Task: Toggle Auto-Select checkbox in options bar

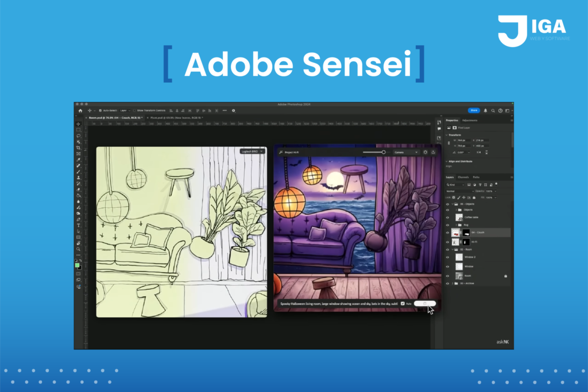Action: click(x=100, y=111)
